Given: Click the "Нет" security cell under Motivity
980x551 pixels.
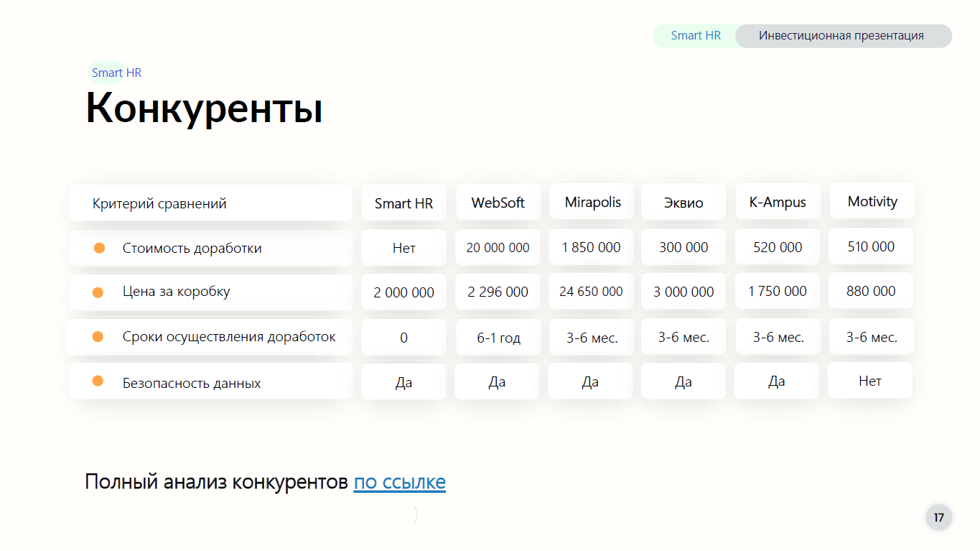Looking at the screenshot, I should pos(870,380).
